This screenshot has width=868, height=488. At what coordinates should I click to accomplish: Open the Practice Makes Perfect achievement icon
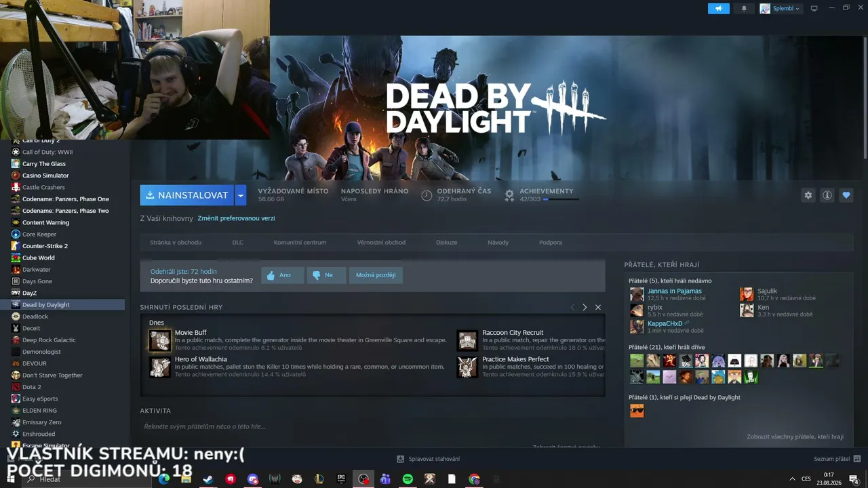467,367
